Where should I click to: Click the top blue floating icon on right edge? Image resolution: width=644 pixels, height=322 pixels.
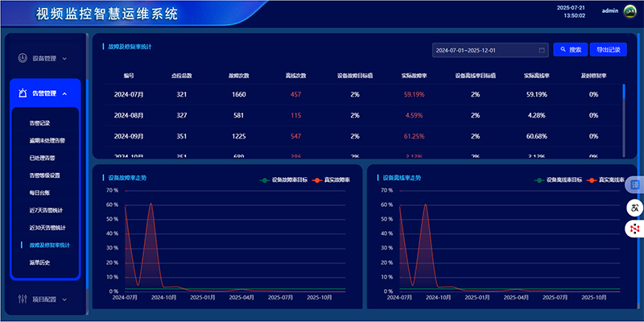634,185
